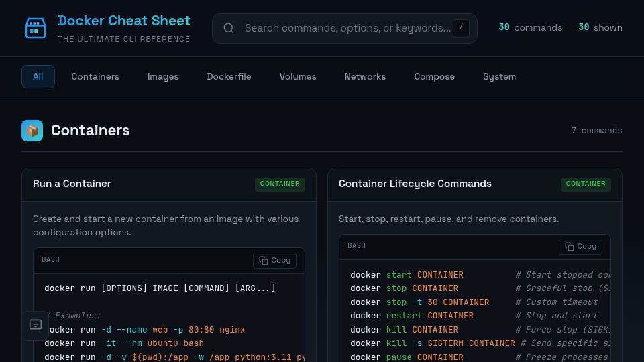Screen dimensions: 644x362
Task: Click the slash shortcut key badge
Action: click(461, 28)
